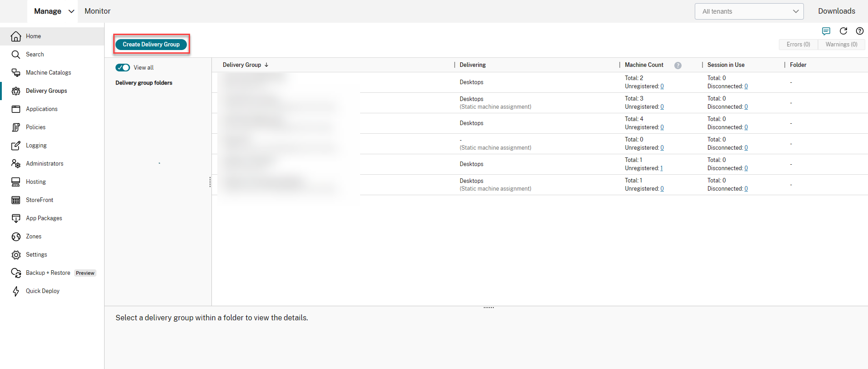The image size is (868, 369).
Task: Click the horizontal details pane divider
Action: pos(488,308)
